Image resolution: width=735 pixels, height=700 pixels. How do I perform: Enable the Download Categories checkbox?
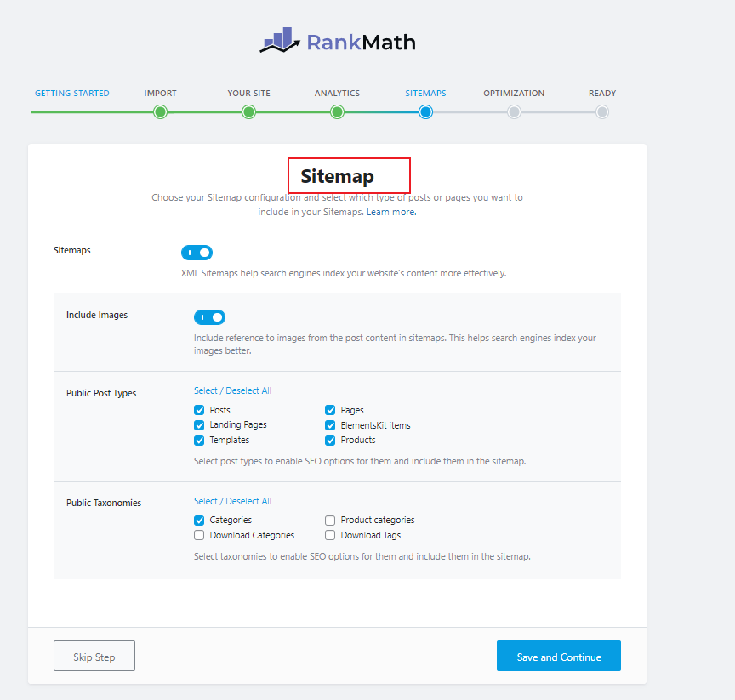pyautogui.click(x=198, y=534)
